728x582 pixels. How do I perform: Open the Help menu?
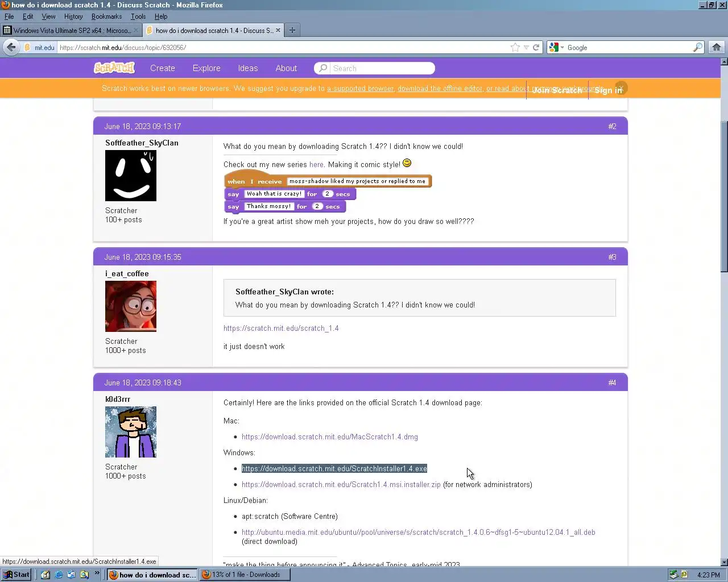click(x=161, y=16)
